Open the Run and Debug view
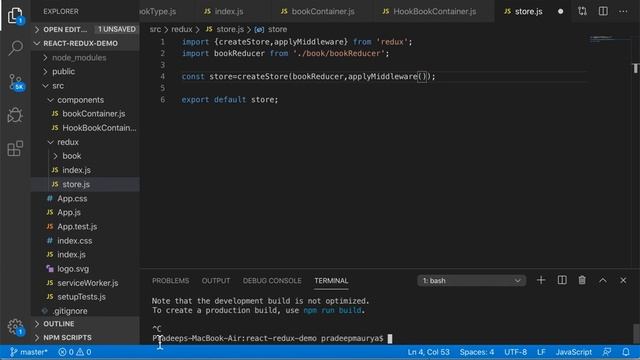The image size is (640, 360). pos(15,115)
